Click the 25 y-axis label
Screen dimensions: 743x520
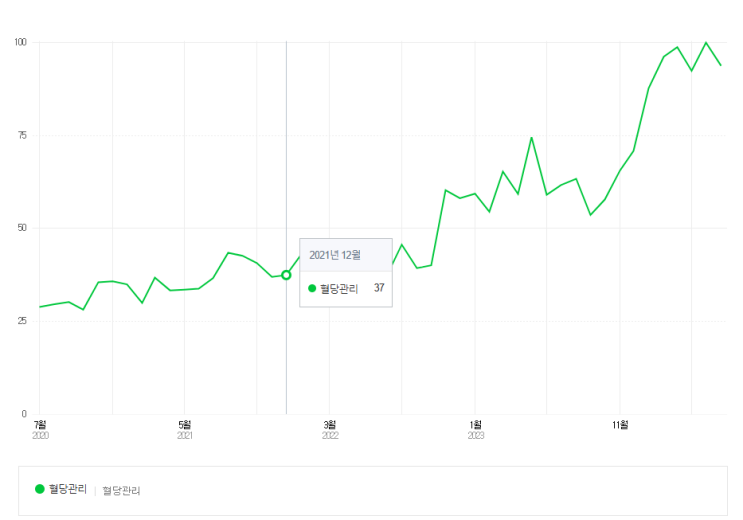point(22,321)
